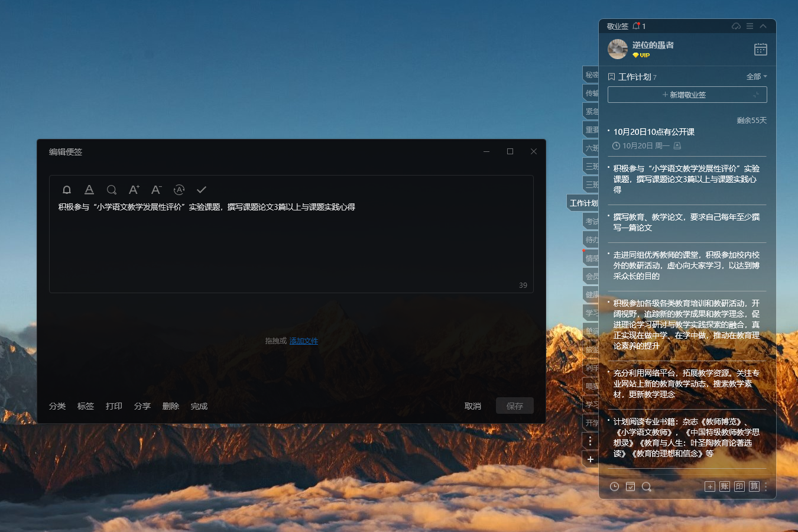Image resolution: width=798 pixels, height=532 pixels.
Task: Click the cloud sync icon
Action: (736, 26)
